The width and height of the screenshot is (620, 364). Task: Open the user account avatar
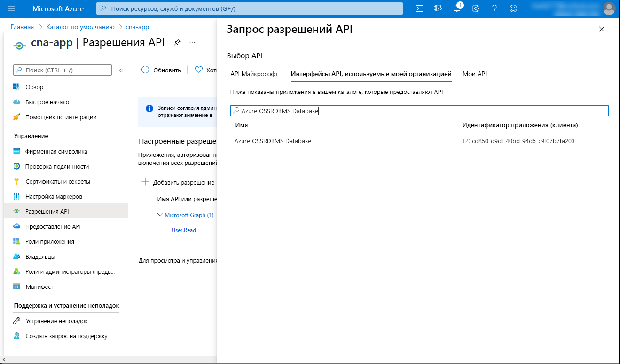coord(609,8)
